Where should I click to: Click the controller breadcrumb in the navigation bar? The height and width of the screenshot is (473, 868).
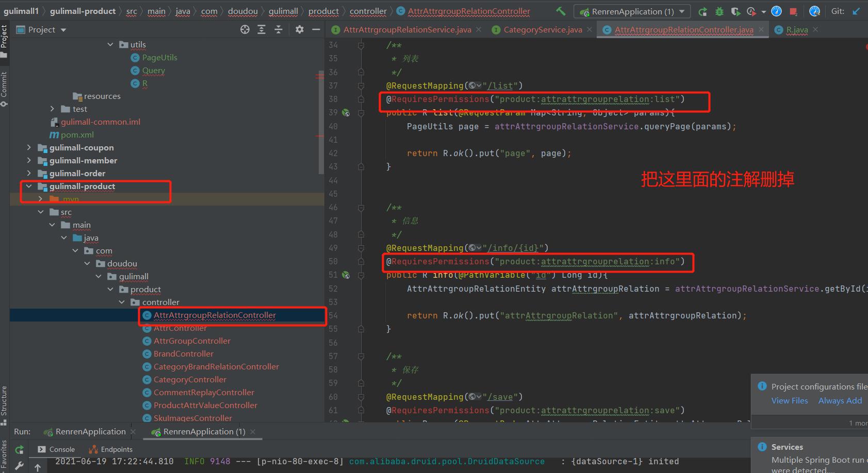tap(368, 11)
